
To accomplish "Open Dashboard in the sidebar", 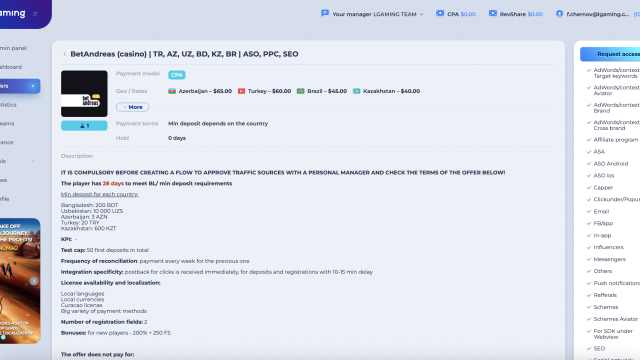I will click(x=11, y=67).
